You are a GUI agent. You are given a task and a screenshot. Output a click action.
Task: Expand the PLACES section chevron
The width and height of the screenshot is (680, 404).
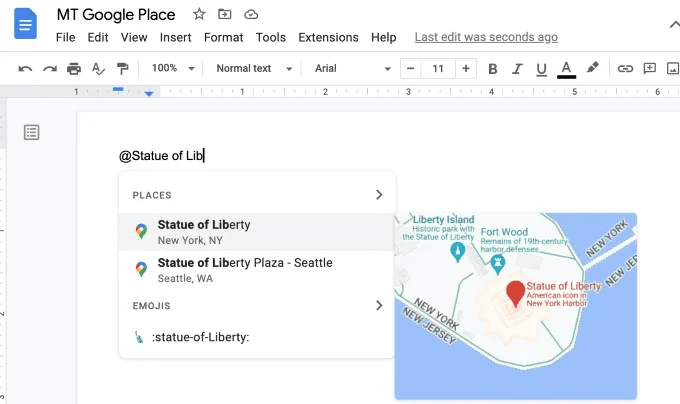tap(379, 195)
